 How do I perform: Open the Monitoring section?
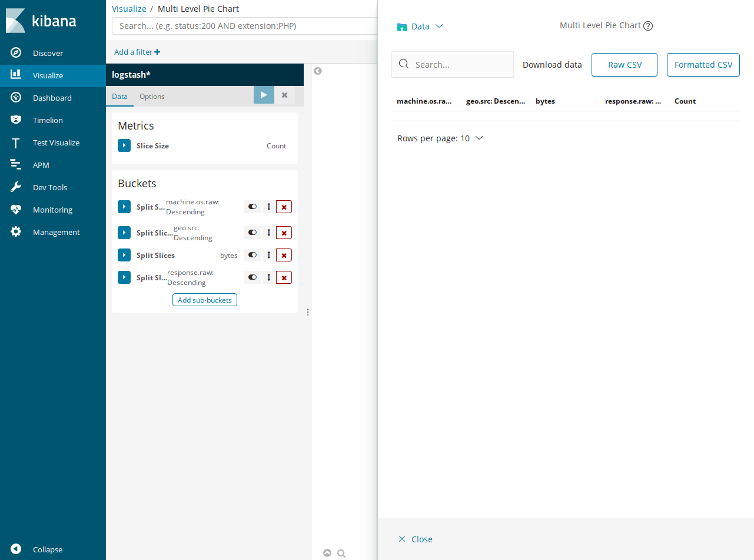(x=52, y=209)
